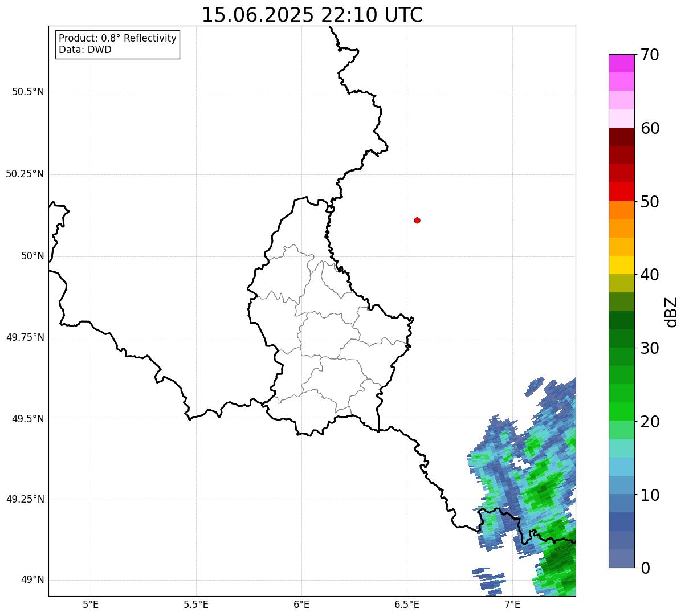Click the 'dBZ' colorbar label

[671, 312]
